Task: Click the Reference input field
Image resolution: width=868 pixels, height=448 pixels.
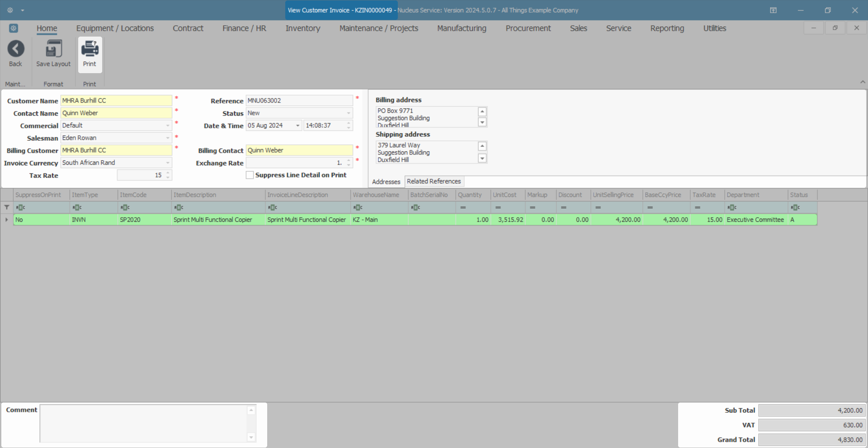Action: click(299, 100)
